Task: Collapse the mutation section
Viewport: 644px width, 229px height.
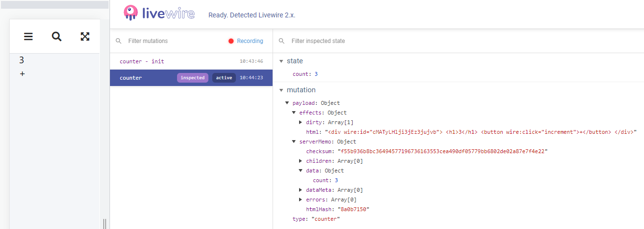Action: coord(282,90)
